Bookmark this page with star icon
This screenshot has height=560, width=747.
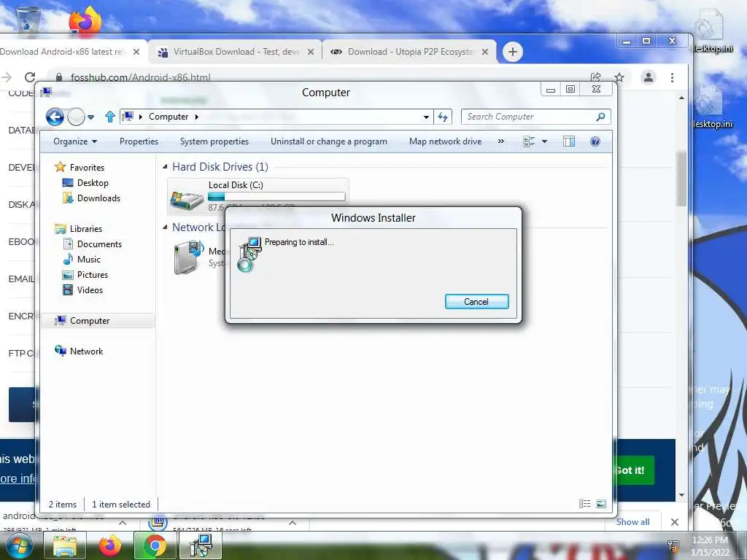pyautogui.click(x=619, y=77)
